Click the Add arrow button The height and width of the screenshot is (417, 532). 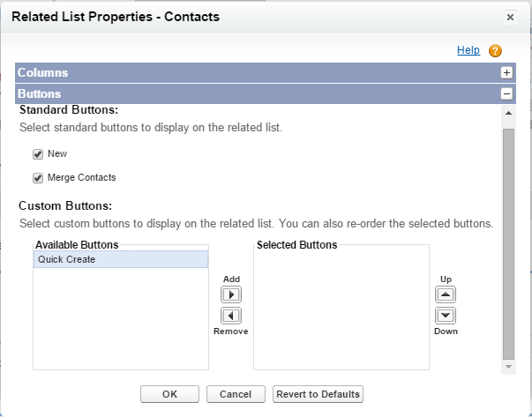point(230,294)
